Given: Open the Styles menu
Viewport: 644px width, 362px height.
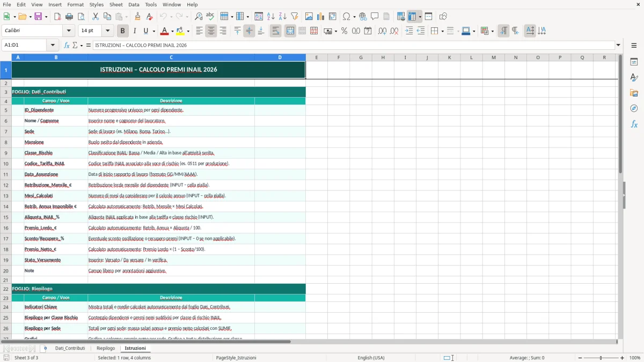Looking at the screenshot, I should point(97,4).
